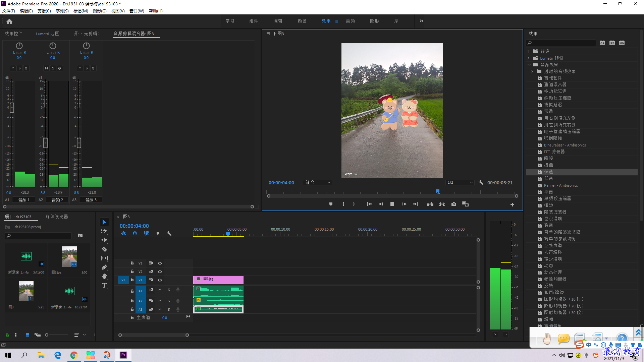Open the 适合 zoom level dropdown

pos(318,182)
